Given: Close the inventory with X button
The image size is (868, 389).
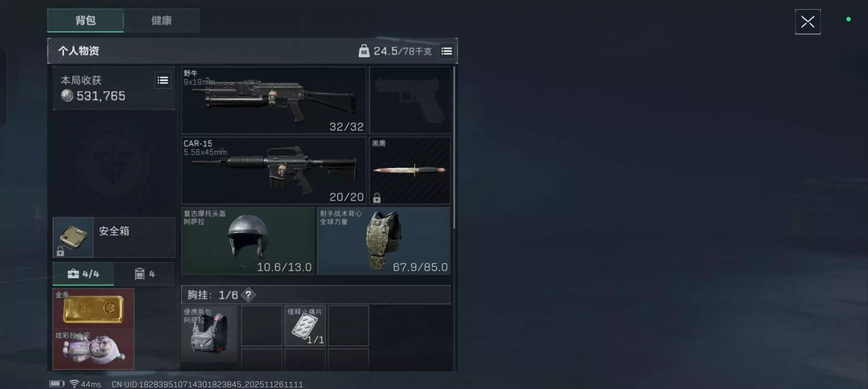Looking at the screenshot, I should (808, 22).
